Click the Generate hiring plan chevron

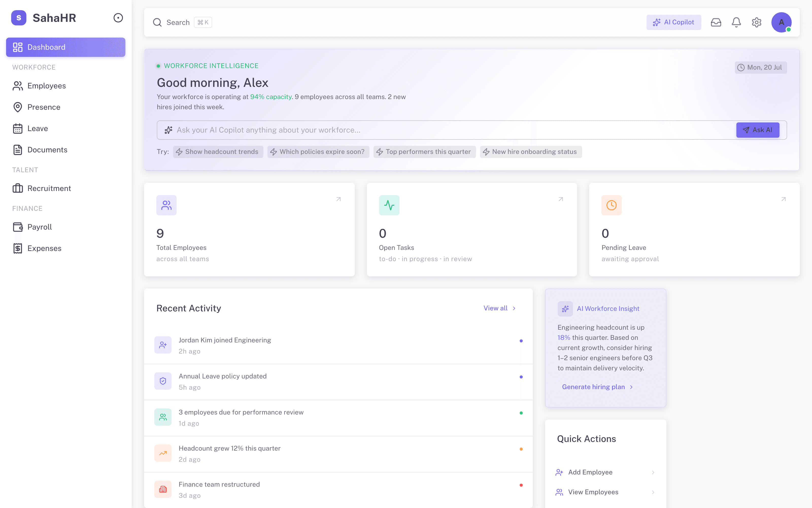click(631, 387)
